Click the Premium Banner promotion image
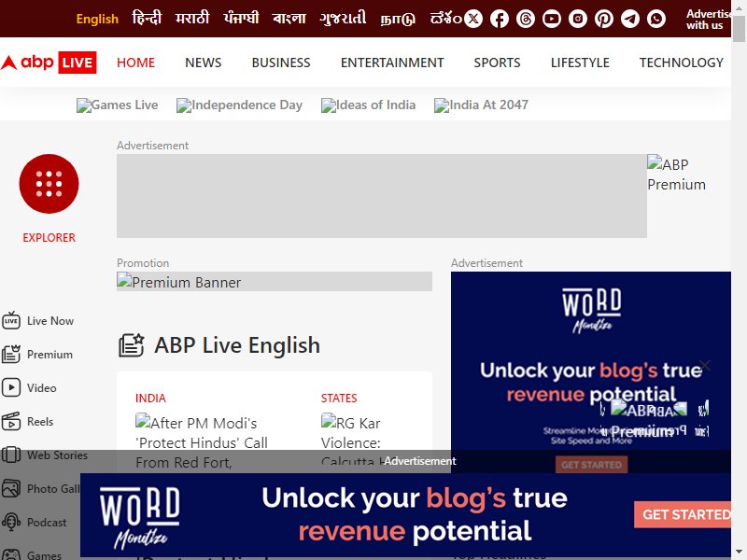747x560 pixels. pyautogui.click(x=275, y=282)
